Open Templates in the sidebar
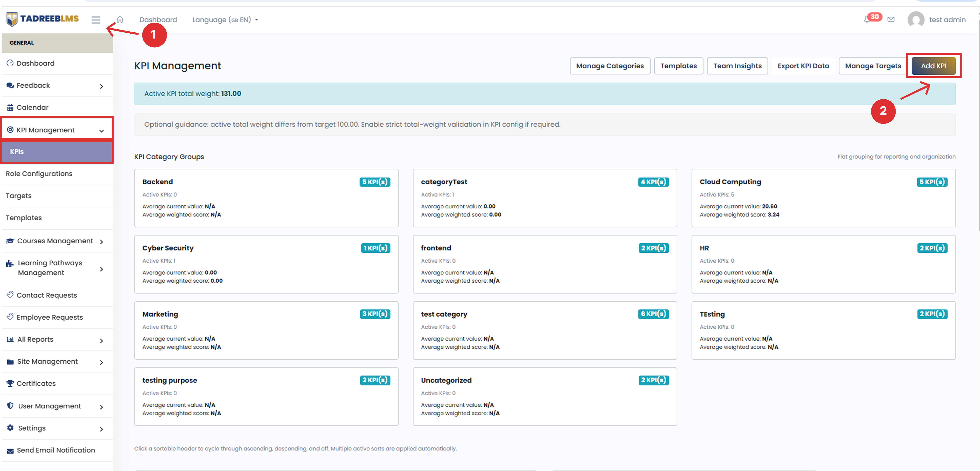This screenshot has width=980, height=471. (57, 218)
